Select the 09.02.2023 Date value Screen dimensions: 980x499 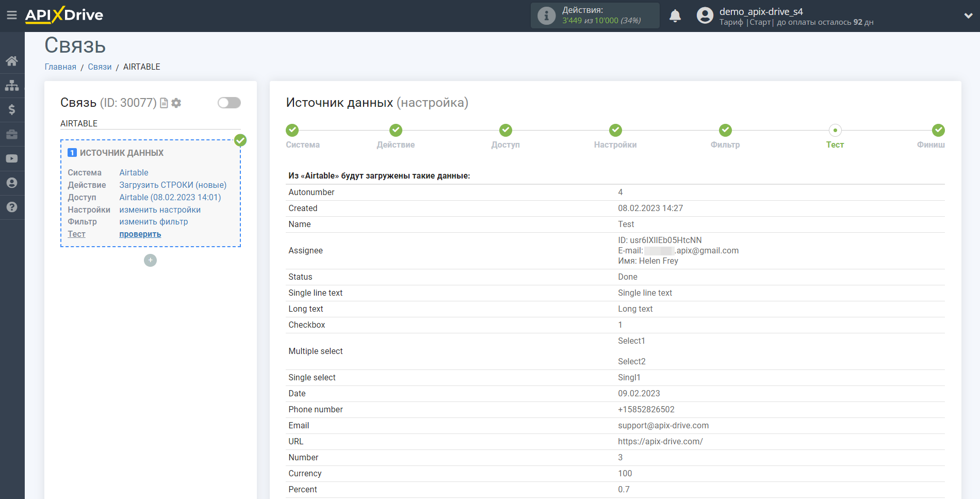coord(639,393)
